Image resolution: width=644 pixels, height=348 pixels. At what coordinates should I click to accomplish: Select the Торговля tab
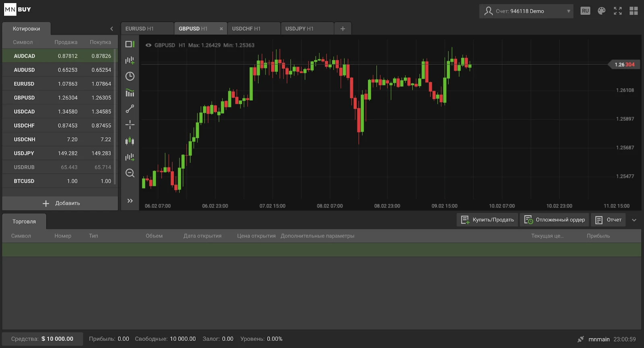(x=24, y=222)
